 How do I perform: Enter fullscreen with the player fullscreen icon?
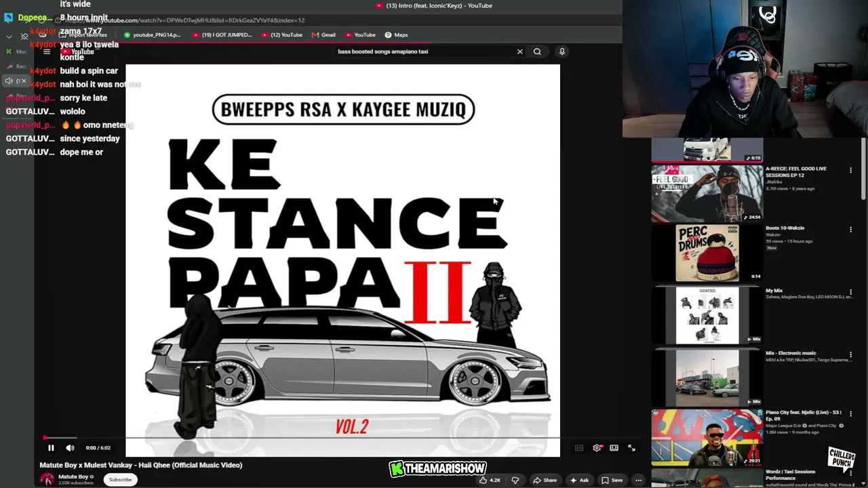coord(631,448)
